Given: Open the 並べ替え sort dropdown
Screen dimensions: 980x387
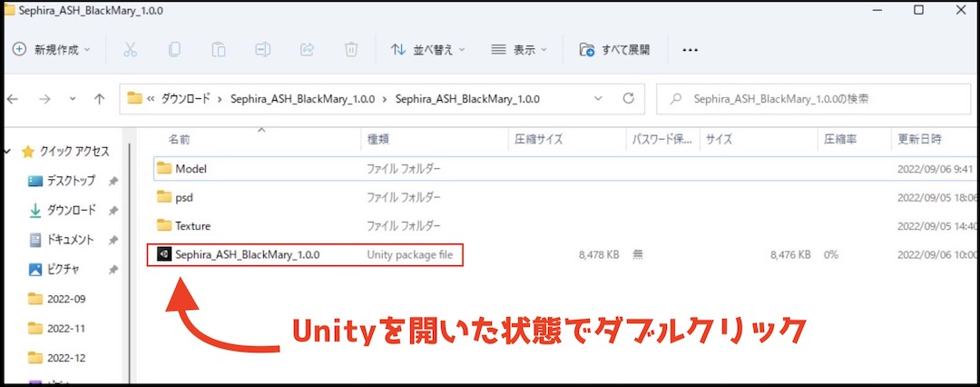Looking at the screenshot, I should coord(428,49).
